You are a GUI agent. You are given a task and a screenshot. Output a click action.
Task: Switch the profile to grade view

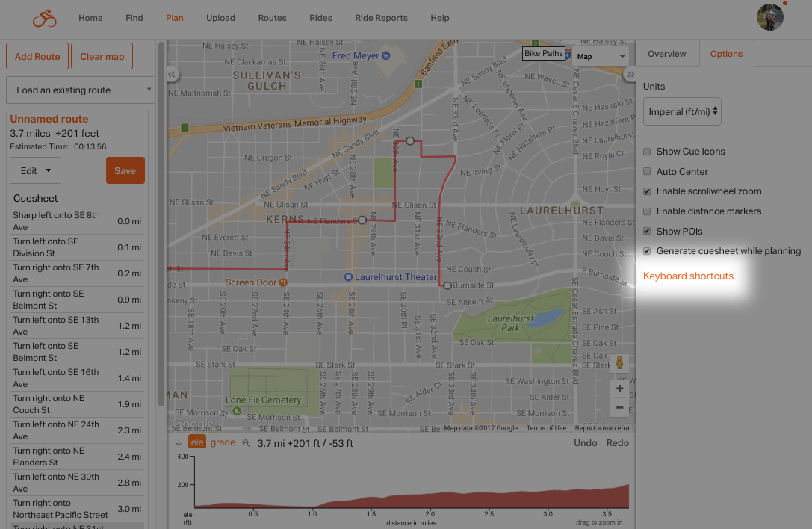[223, 442]
